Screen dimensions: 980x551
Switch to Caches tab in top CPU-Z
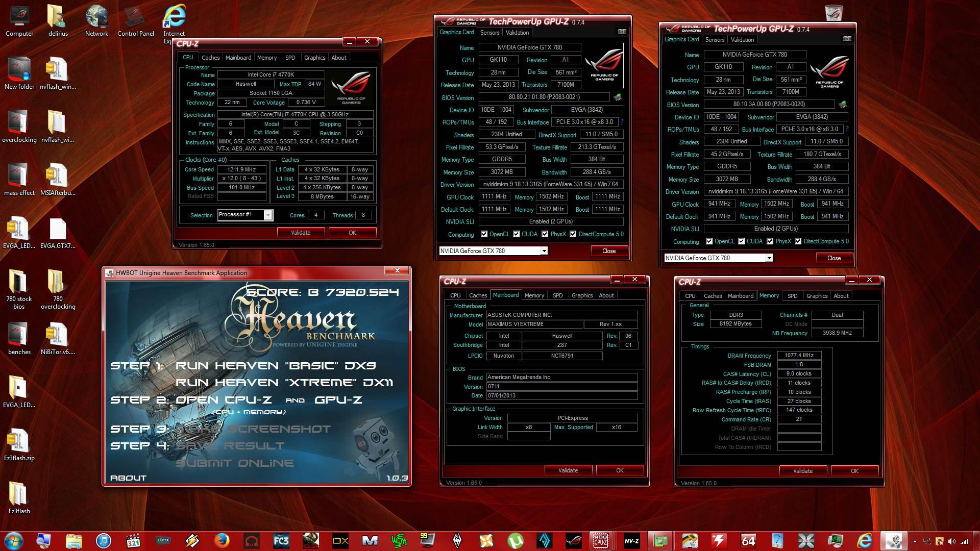[210, 58]
